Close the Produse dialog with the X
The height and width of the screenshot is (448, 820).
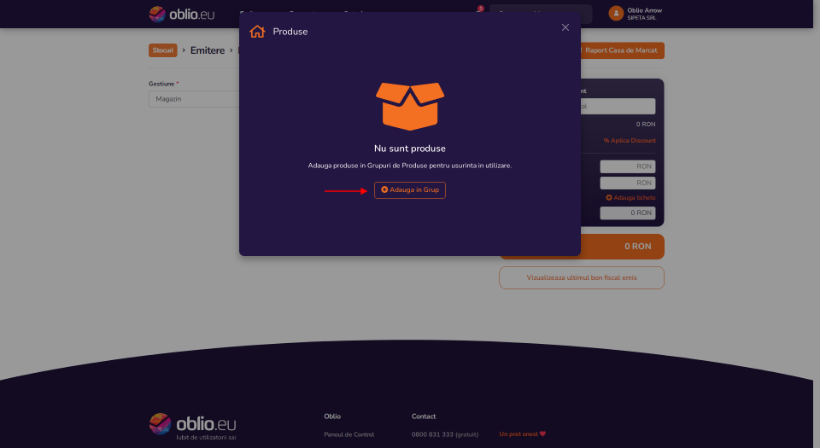pyautogui.click(x=565, y=27)
